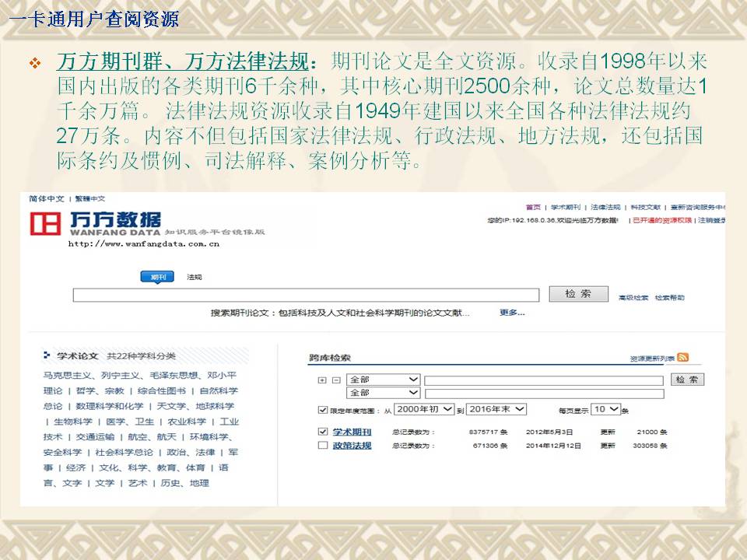This screenshot has height=560, width=747.
Task: Toggle the 限定年度范围 checkbox
Action: [323, 409]
